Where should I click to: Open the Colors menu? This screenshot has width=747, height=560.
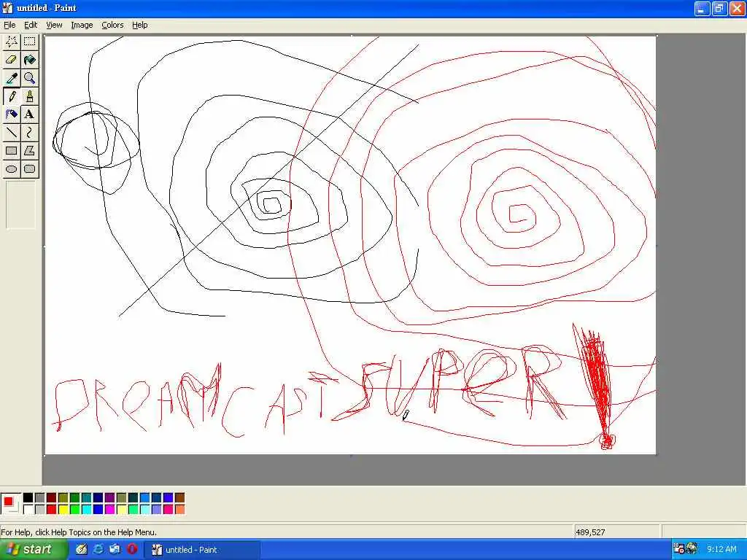coord(112,25)
